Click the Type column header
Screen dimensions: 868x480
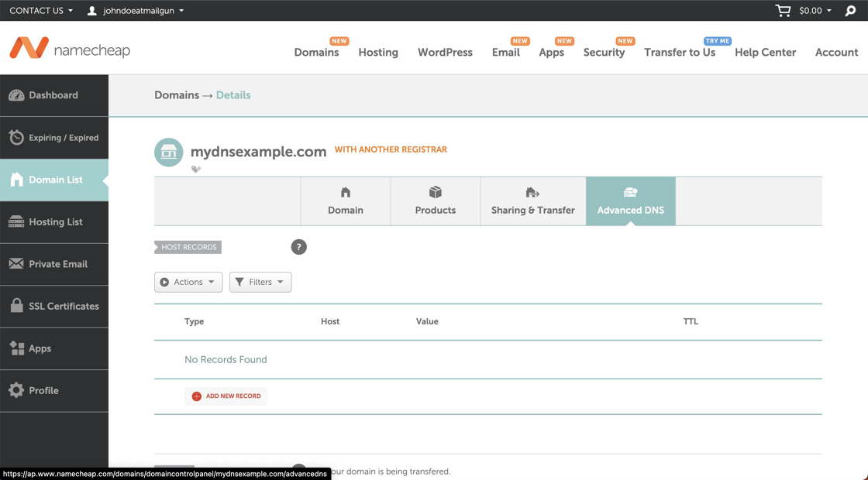(195, 321)
